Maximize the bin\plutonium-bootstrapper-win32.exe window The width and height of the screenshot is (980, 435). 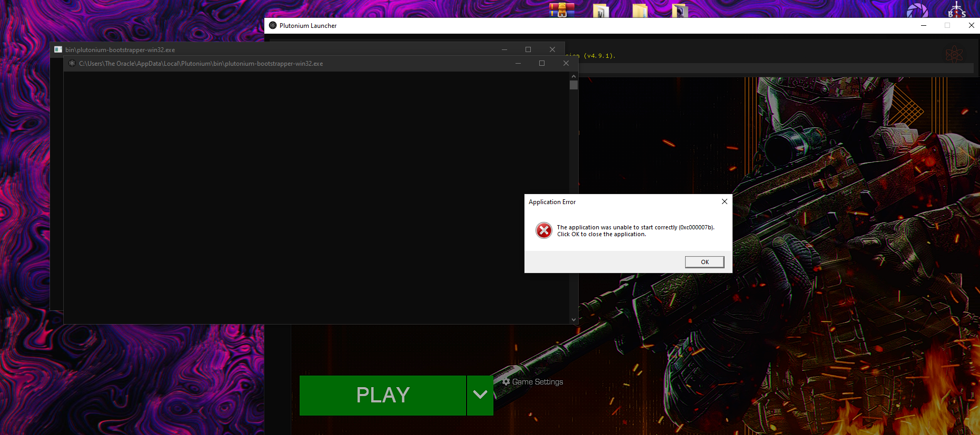point(528,49)
